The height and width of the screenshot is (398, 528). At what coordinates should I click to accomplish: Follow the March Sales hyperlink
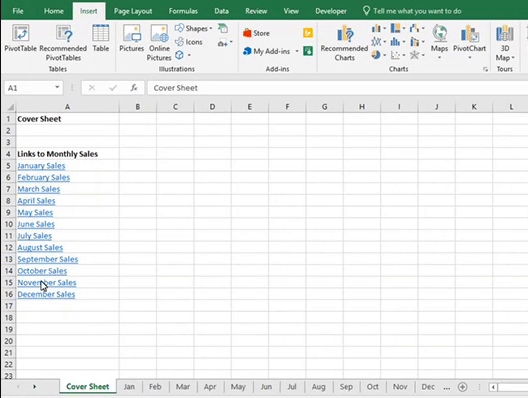tap(38, 189)
